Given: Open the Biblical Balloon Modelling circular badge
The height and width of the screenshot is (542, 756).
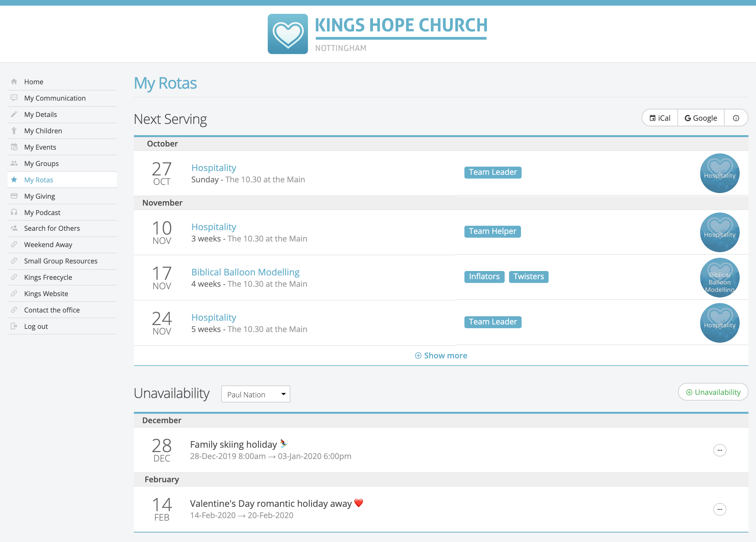Looking at the screenshot, I should coord(719,278).
